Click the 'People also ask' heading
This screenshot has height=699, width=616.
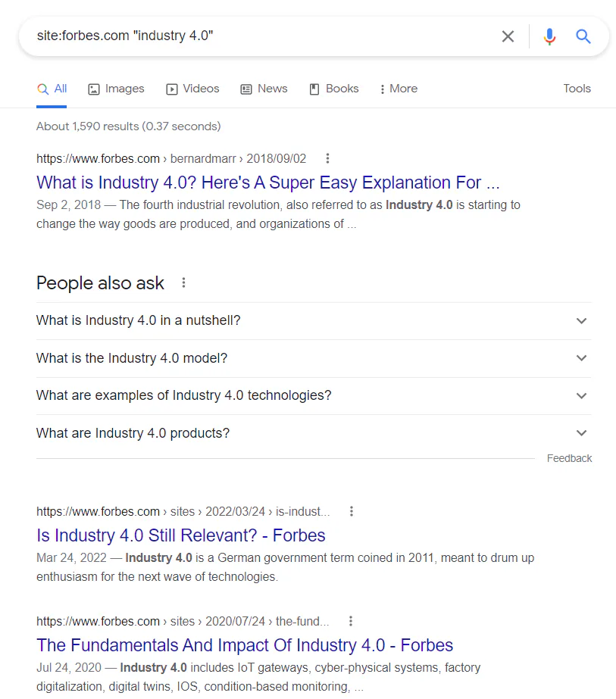click(x=100, y=283)
